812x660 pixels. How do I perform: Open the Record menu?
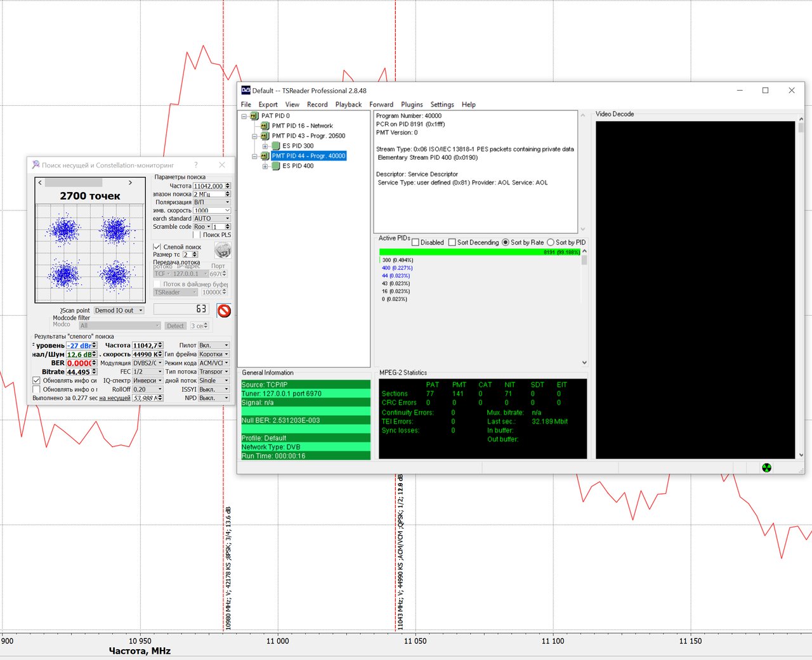click(317, 105)
